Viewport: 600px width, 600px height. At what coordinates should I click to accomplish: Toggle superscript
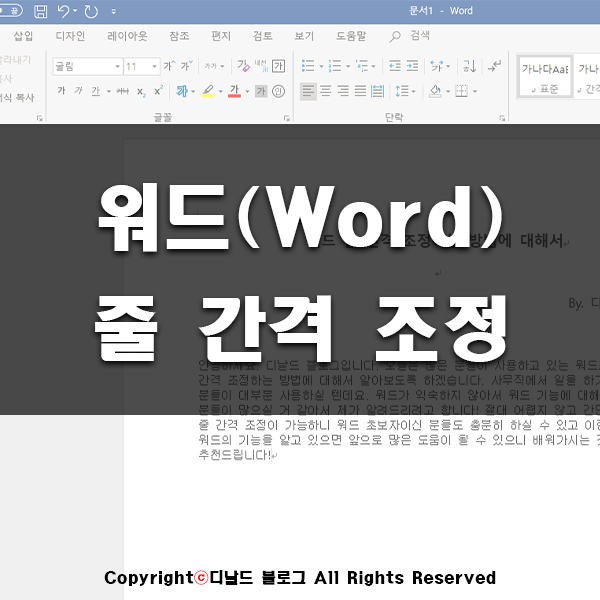pyautogui.click(x=158, y=91)
